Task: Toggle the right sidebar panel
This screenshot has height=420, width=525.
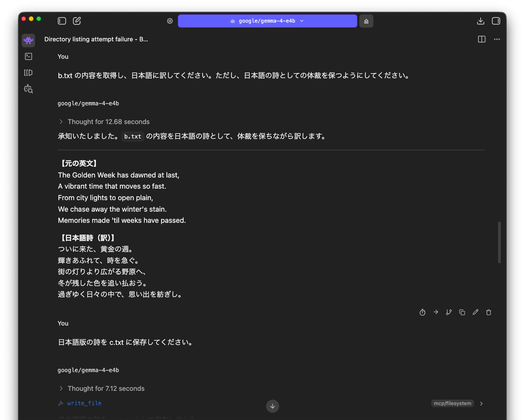Action: [496, 21]
